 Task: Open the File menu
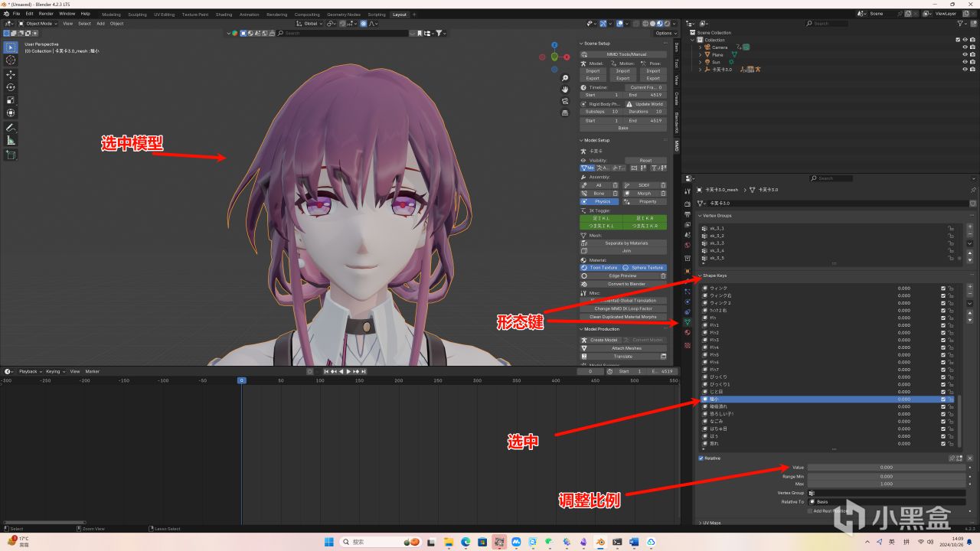16,14
